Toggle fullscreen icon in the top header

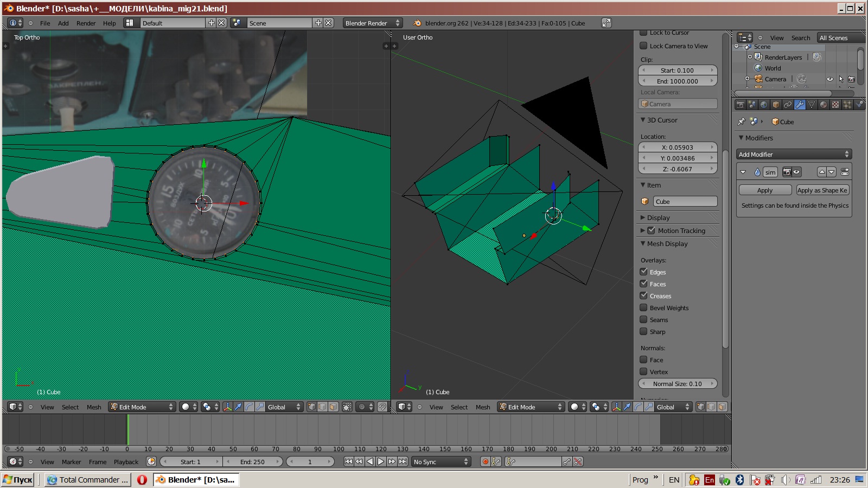pyautogui.click(x=606, y=23)
